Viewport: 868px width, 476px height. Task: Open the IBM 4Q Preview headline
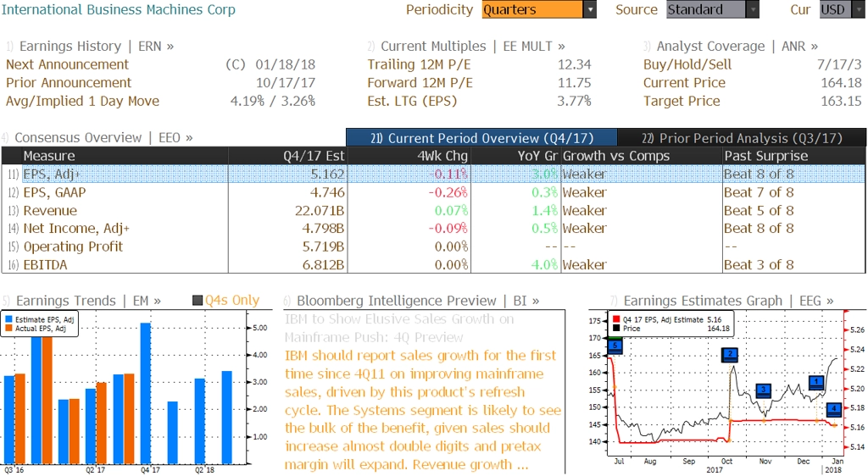click(398, 329)
